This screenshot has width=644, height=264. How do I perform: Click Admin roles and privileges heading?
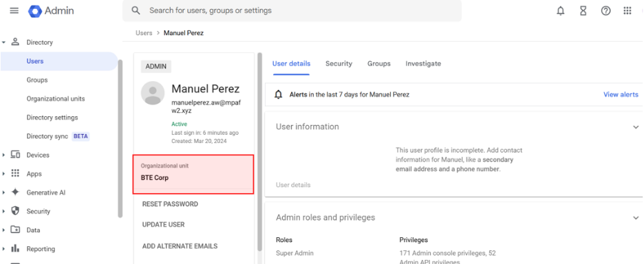tap(325, 218)
